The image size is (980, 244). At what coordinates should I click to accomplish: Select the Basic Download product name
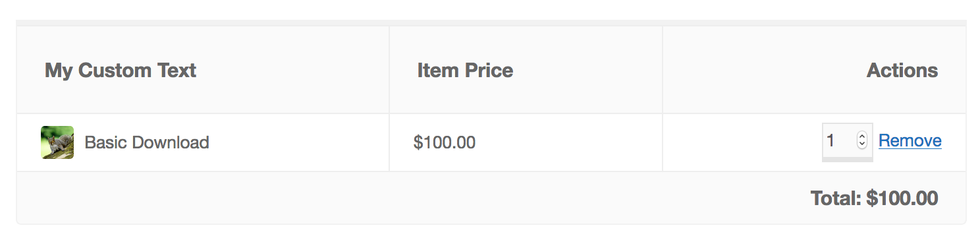147,142
